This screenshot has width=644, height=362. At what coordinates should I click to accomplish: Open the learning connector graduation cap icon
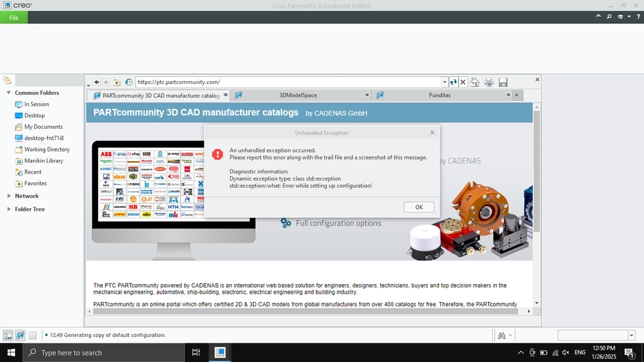(x=620, y=17)
